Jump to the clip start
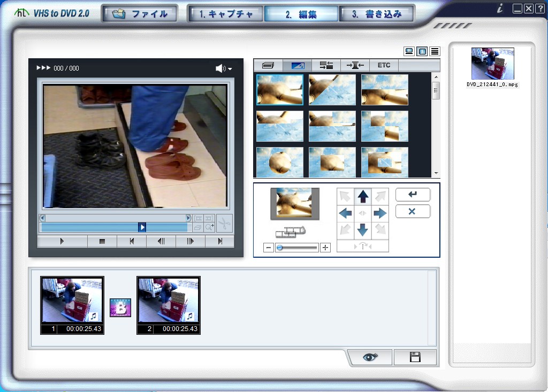This screenshot has height=392, width=548. (x=132, y=241)
